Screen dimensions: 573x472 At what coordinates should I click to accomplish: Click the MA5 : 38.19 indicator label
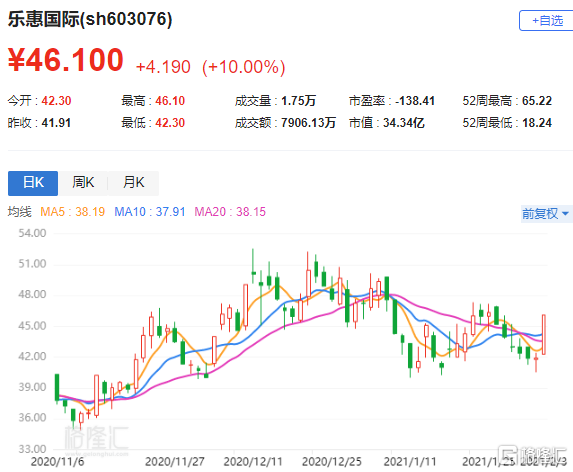[72, 212]
